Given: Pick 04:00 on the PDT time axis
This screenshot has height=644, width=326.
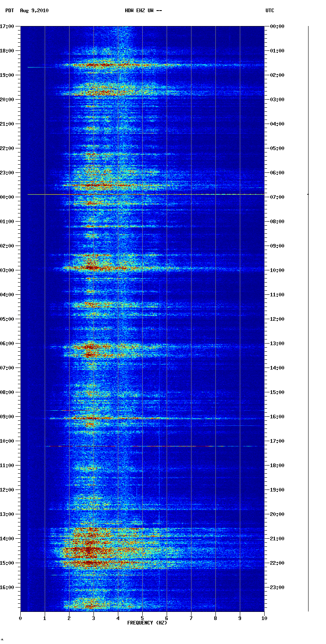Looking at the screenshot, I should coord(7,295).
